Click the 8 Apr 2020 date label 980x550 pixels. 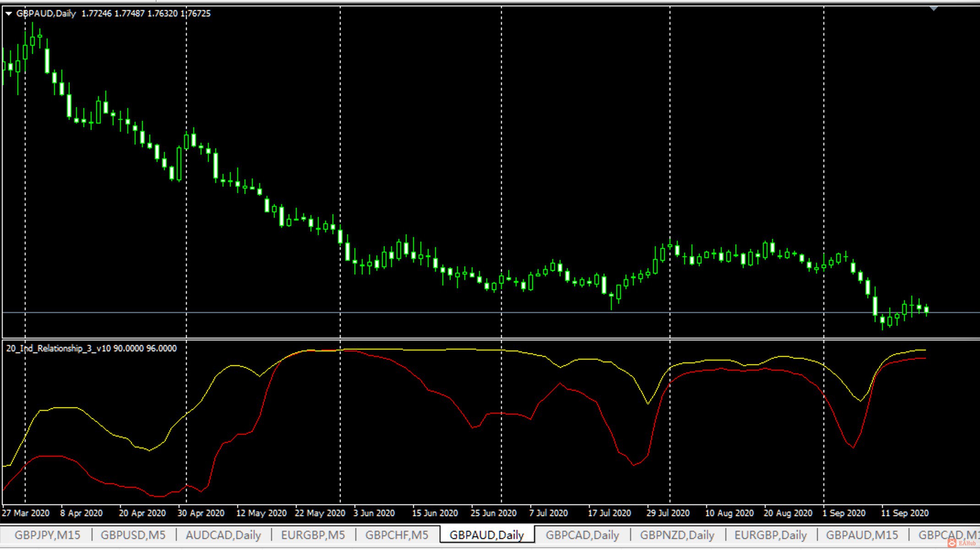click(x=82, y=513)
